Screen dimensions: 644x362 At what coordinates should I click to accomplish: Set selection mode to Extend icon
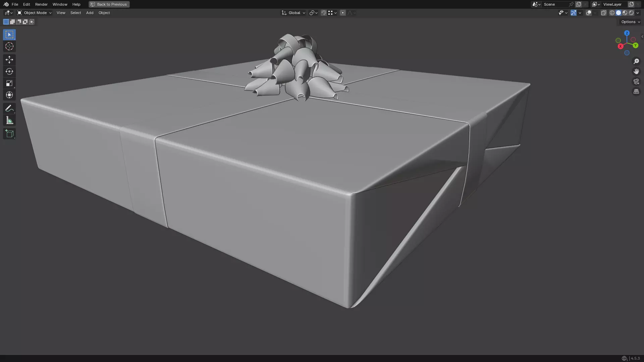tap(12, 22)
